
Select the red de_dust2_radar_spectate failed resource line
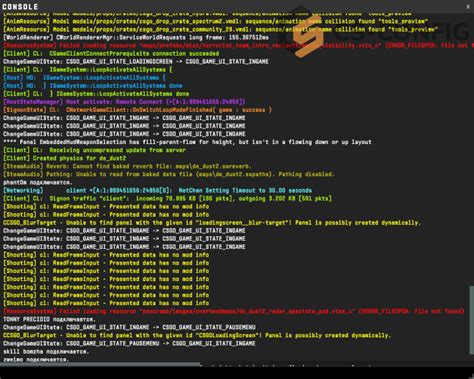click(x=234, y=311)
